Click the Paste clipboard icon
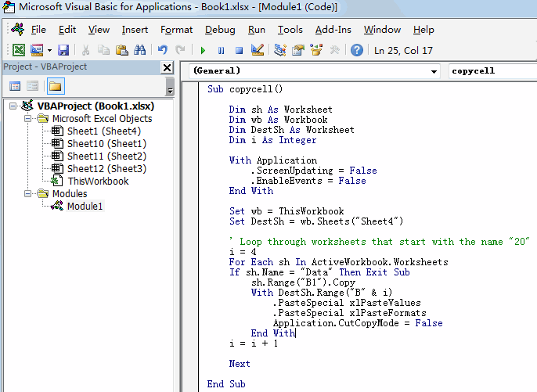Image resolution: width=537 pixels, height=392 pixels. click(x=121, y=50)
